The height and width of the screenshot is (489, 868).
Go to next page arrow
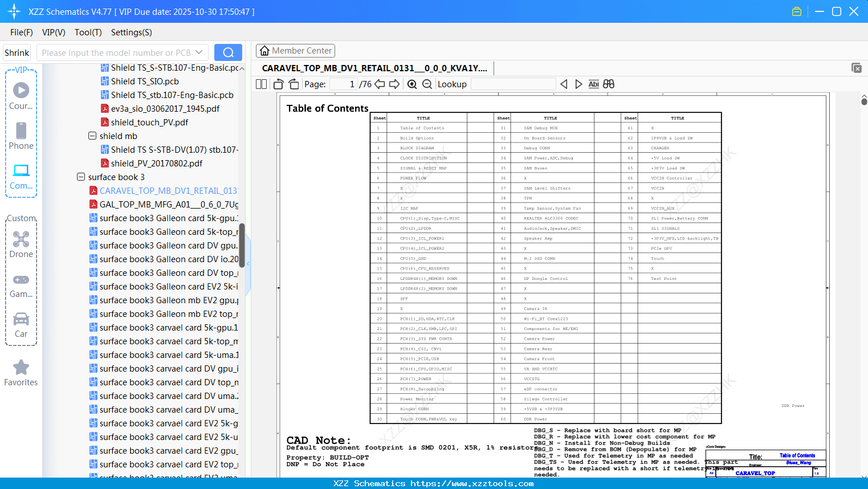[394, 84]
